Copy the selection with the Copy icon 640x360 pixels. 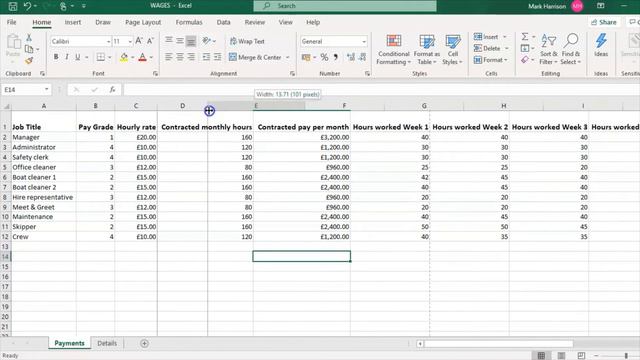coord(29,49)
